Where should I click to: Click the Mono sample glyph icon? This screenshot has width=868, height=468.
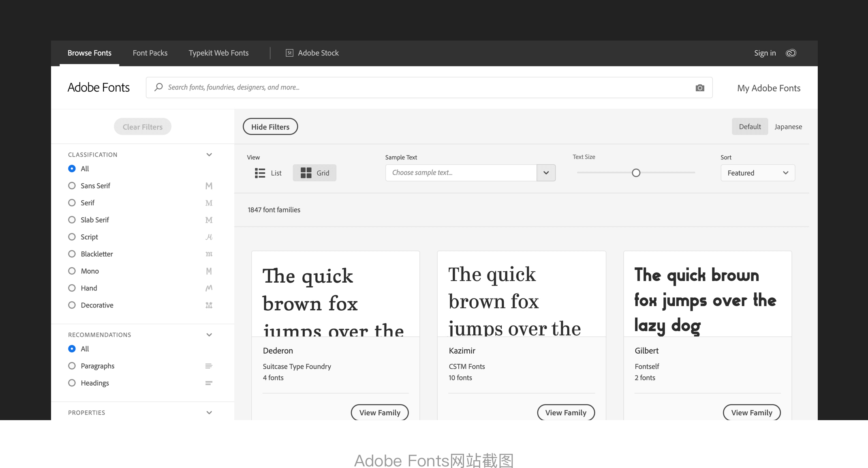tap(209, 271)
